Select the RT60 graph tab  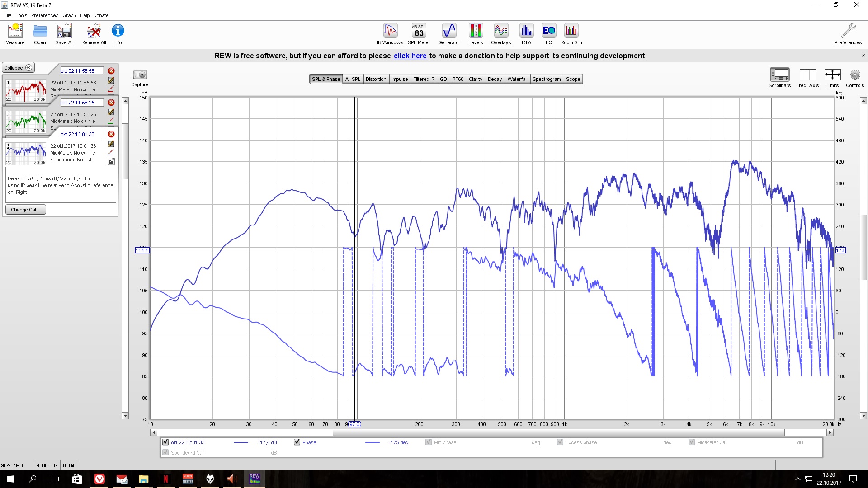click(458, 79)
